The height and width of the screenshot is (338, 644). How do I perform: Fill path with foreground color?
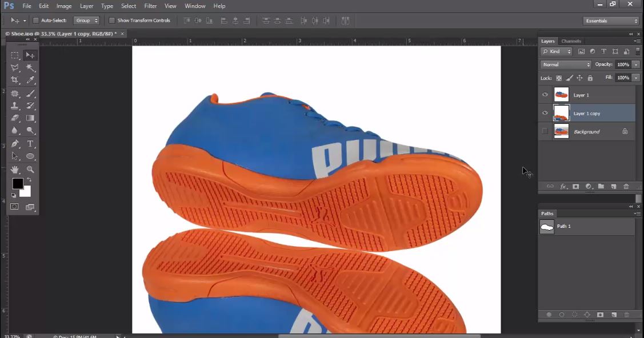[549, 315]
